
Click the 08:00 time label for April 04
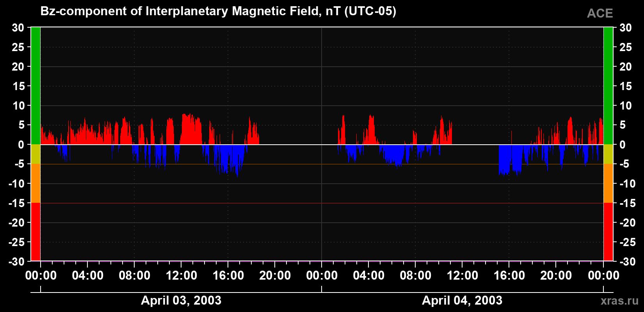415,276
